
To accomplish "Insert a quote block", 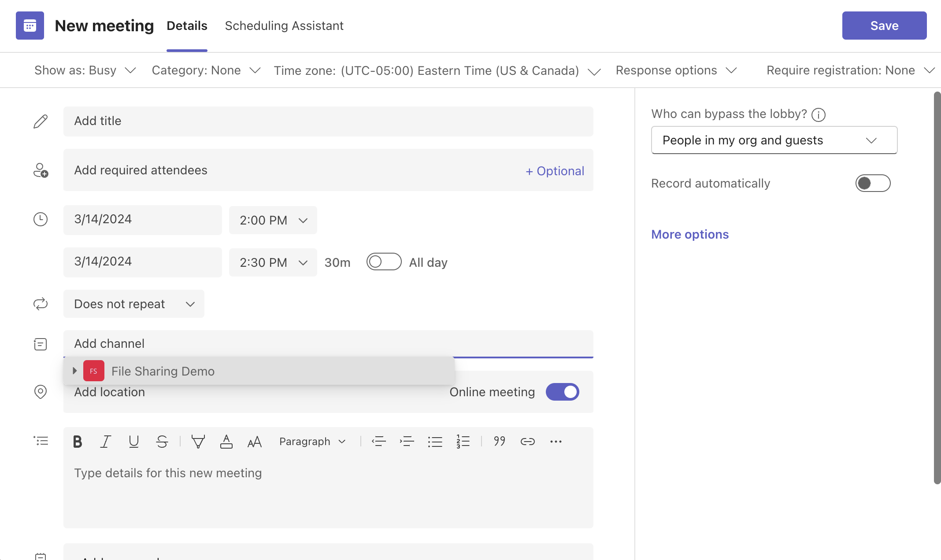I will [x=499, y=441].
